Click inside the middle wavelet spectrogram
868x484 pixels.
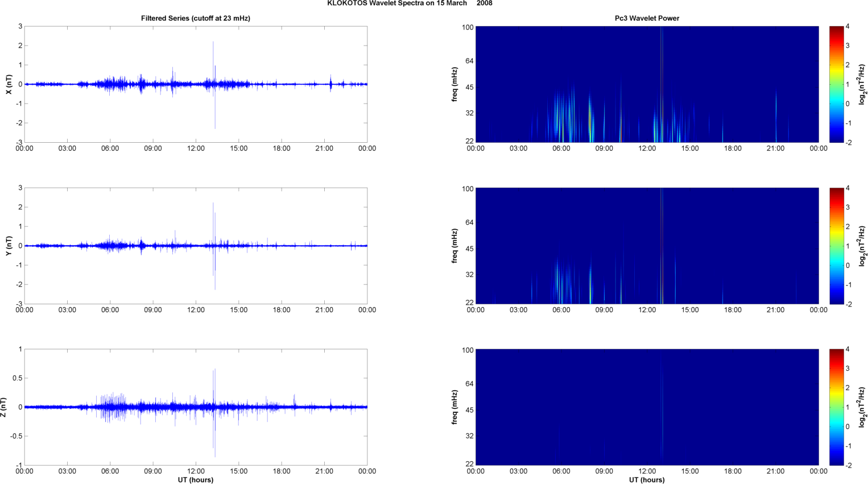click(x=647, y=246)
